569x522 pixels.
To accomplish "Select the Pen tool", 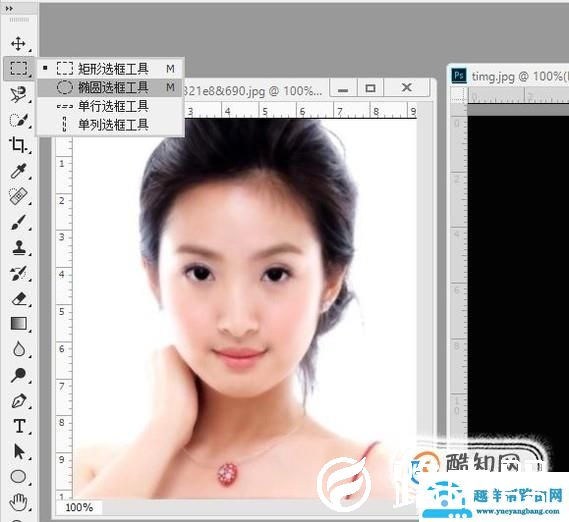I will 18,401.
